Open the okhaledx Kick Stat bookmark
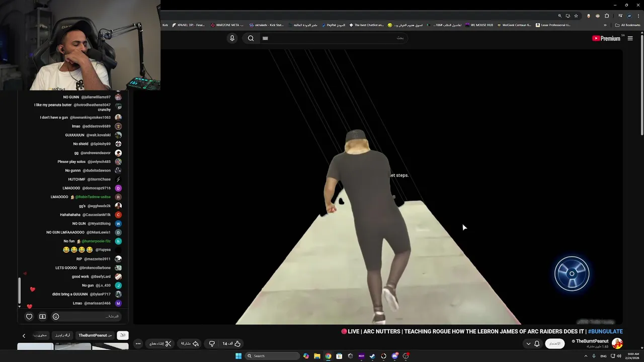Image resolution: width=644 pixels, height=362 pixels. click(x=267, y=25)
